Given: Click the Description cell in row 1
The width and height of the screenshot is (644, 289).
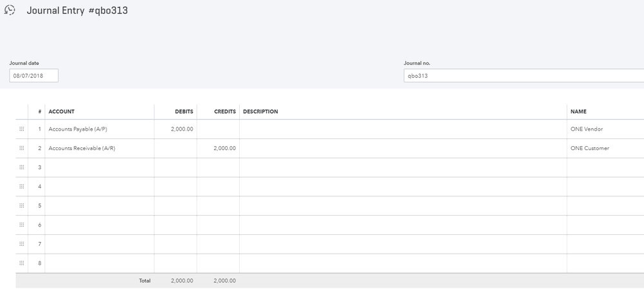Looking at the screenshot, I should pos(403,129).
